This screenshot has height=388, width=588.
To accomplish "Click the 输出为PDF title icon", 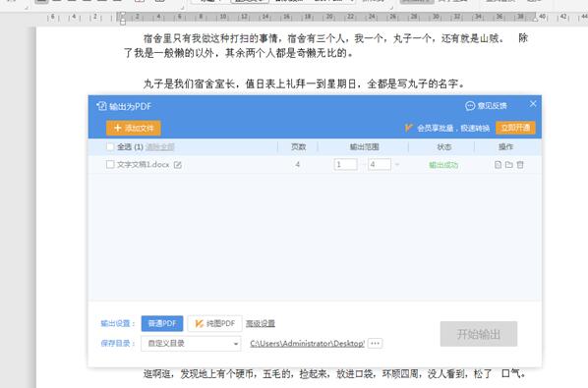I will [101, 106].
